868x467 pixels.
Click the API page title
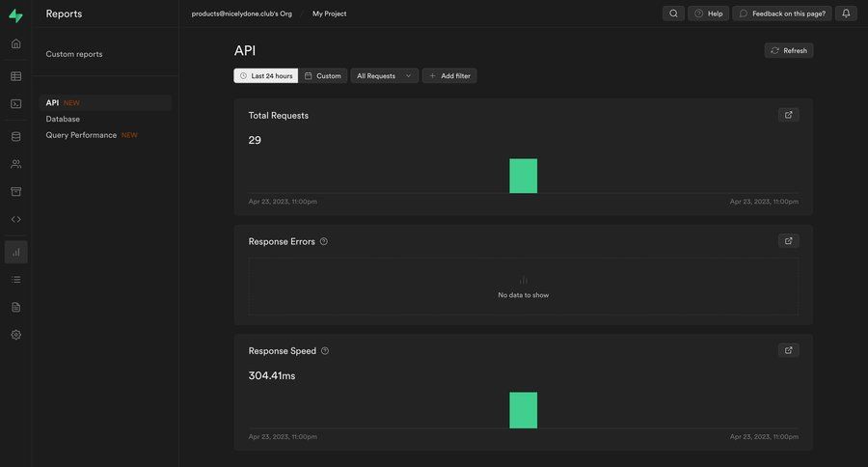tap(245, 50)
